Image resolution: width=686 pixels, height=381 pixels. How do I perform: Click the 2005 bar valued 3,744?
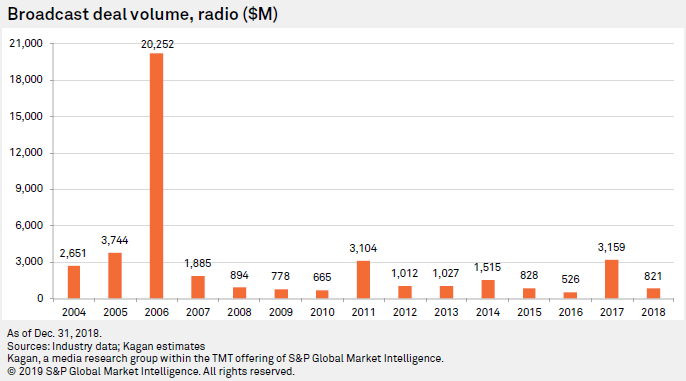(x=115, y=276)
